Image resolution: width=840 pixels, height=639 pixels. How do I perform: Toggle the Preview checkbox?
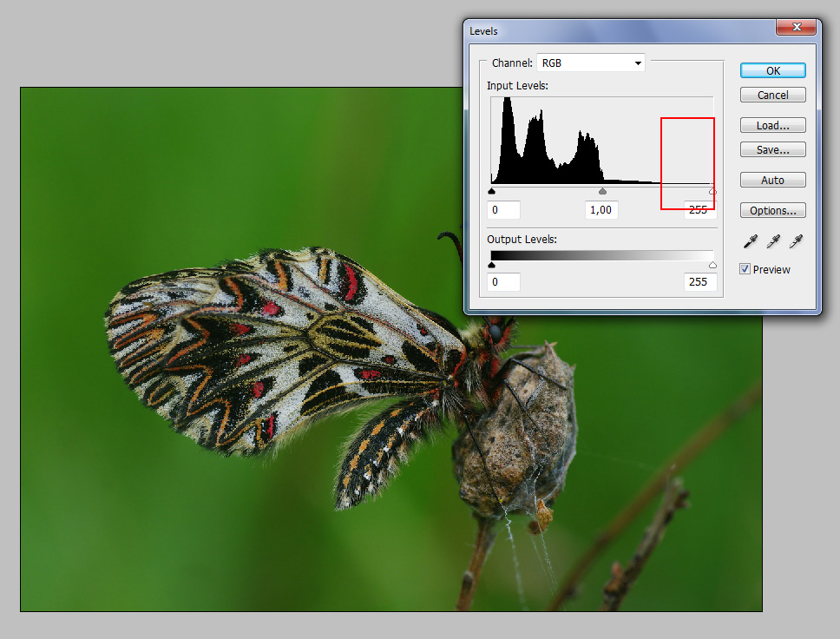745,269
